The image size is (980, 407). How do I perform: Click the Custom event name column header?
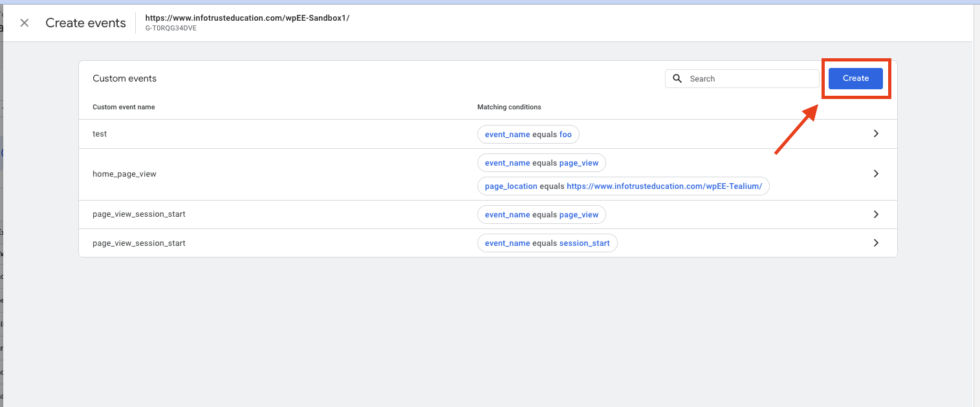124,107
